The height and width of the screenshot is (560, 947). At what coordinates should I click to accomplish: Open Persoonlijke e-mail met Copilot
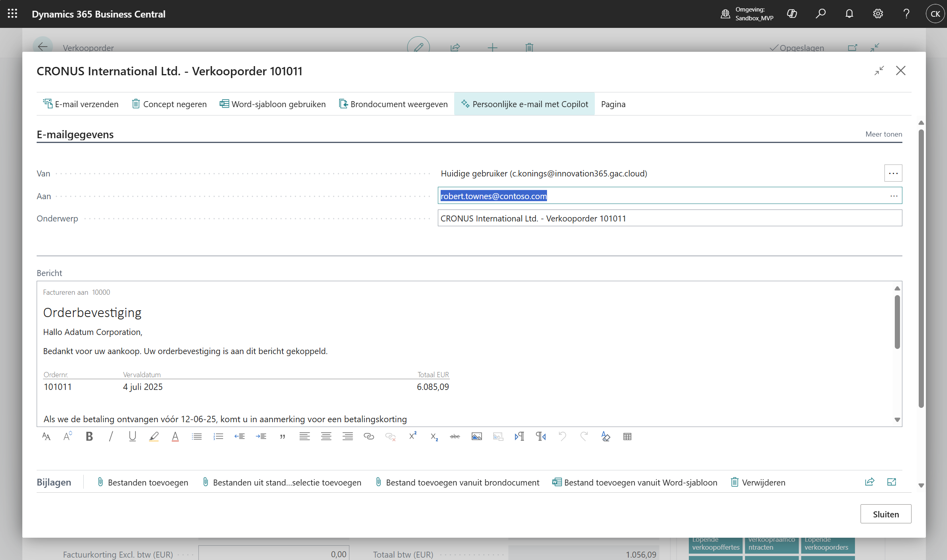point(524,104)
